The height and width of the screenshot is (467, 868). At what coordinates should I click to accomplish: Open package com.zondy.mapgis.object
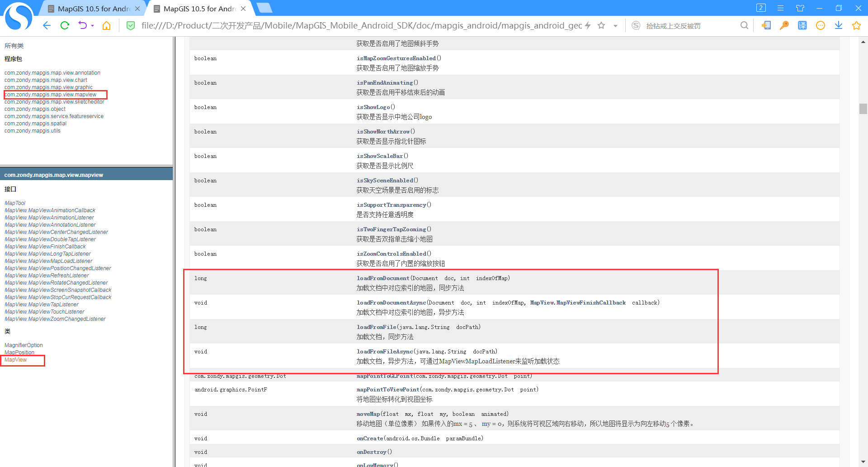35,109
